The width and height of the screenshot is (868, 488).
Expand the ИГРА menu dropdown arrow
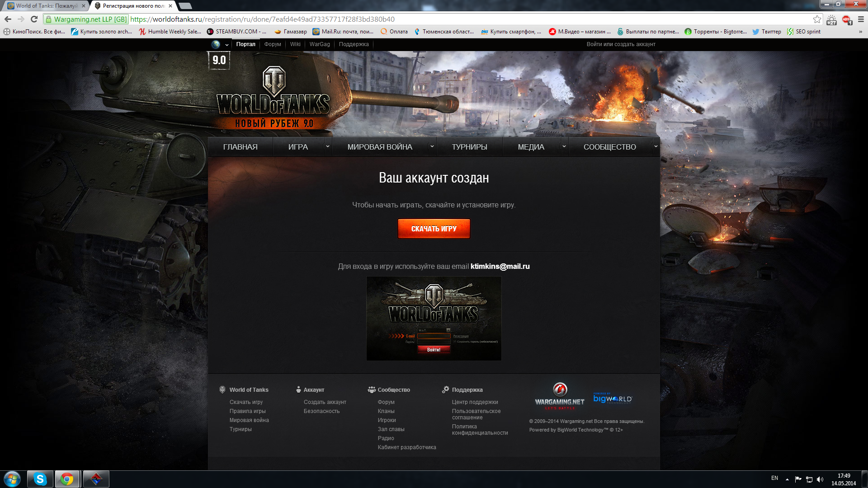[x=328, y=146]
